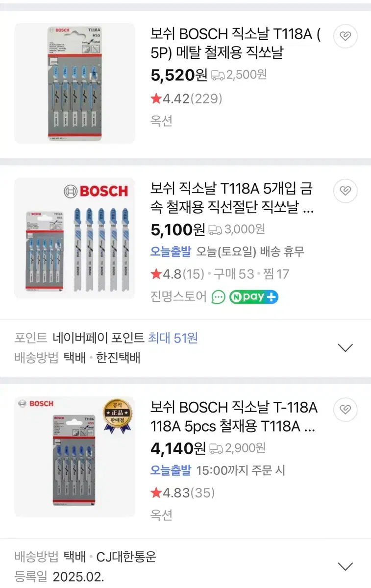Tap the Npay plus badge icon
371x588 pixels.
tap(254, 297)
